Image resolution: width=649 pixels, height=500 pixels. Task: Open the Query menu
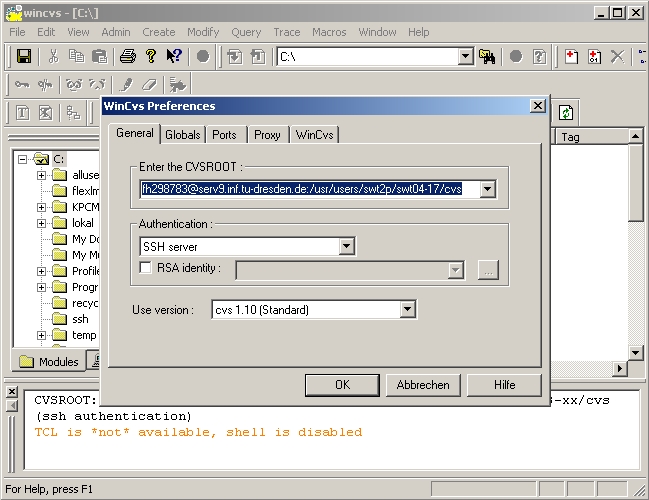(246, 32)
